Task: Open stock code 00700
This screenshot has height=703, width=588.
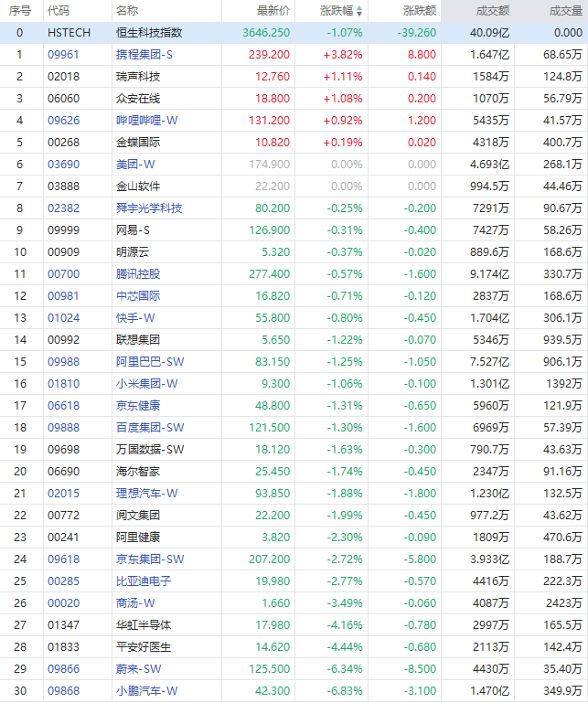Action: tap(63, 274)
